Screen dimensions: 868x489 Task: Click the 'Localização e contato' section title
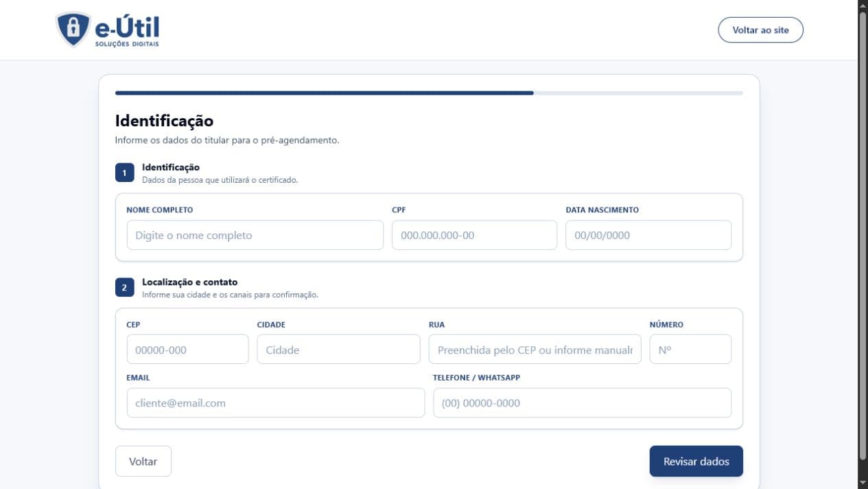[189, 282]
